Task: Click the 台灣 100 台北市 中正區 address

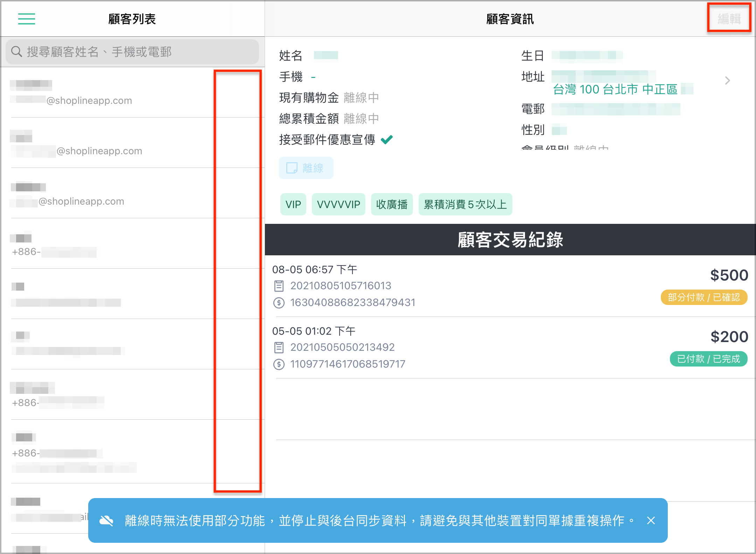Action: coord(615,89)
